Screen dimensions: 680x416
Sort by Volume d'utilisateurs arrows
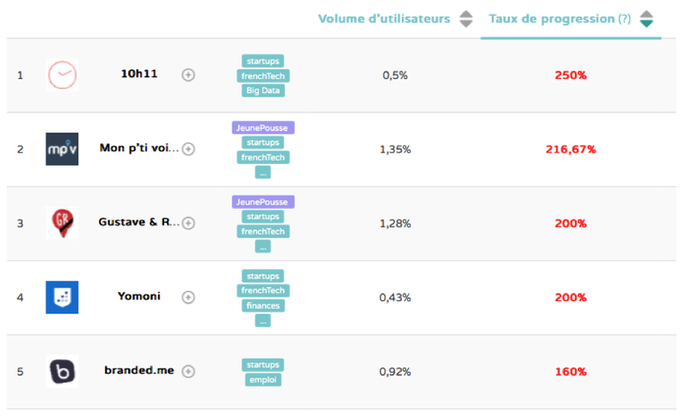(466, 19)
